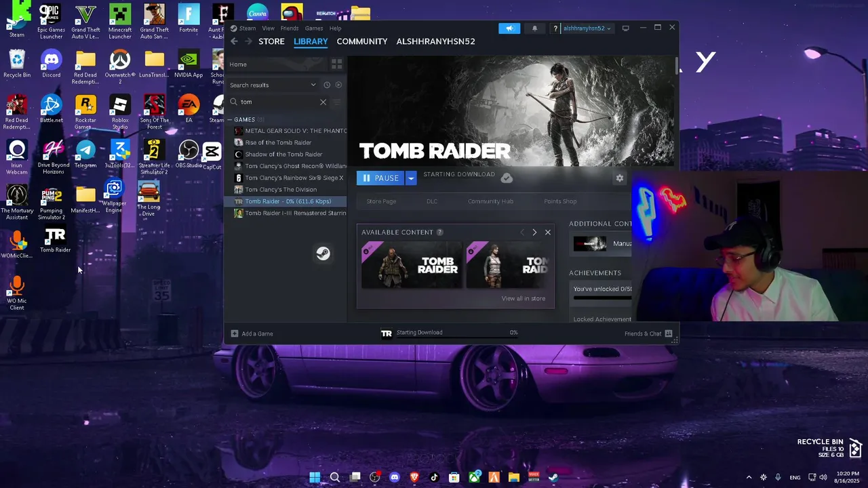The width and height of the screenshot is (868, 488).
Task: Go to the STORE tab
Action: coord(271,41)
